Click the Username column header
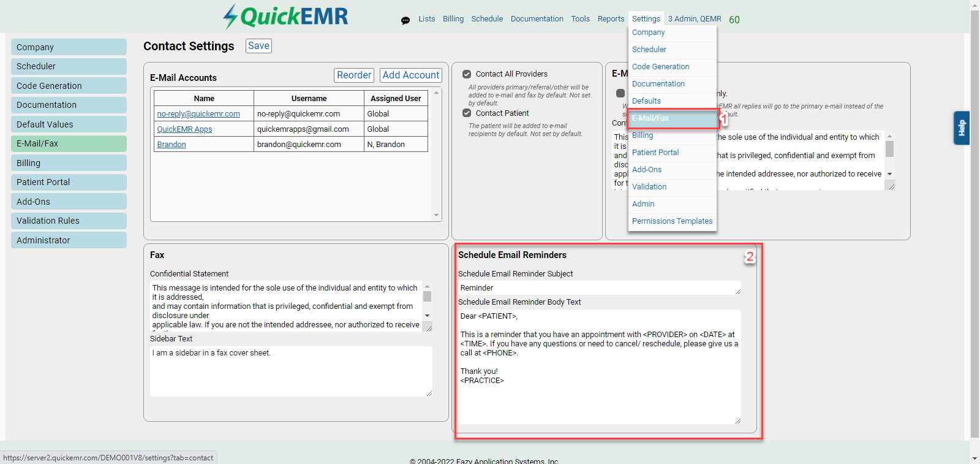The image size is (980, 464). coord(309,98)
